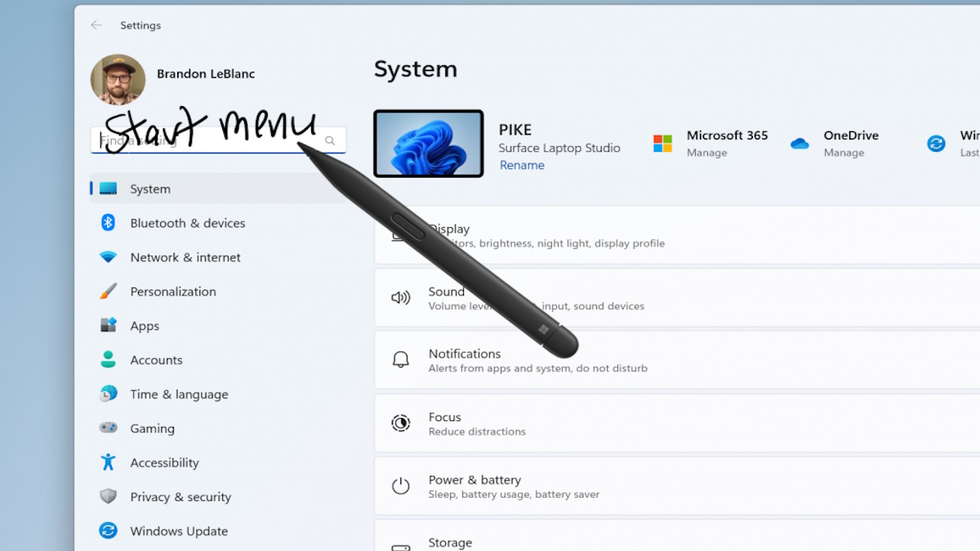Click the Storage drive icon
Viewport: 980px width, 551px height.
click(400, 547)
